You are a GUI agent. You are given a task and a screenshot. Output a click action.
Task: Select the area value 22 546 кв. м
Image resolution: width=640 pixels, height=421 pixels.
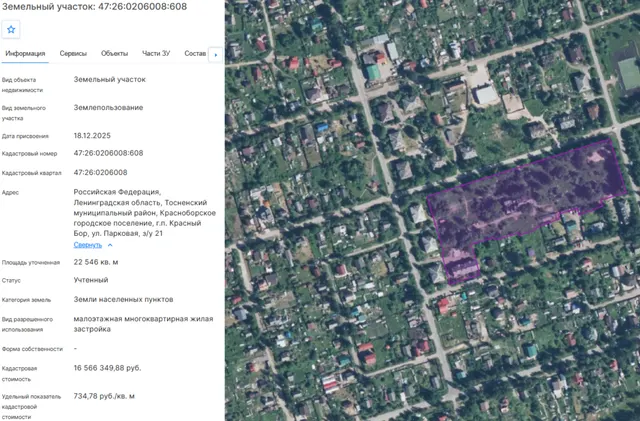point(96,262)
